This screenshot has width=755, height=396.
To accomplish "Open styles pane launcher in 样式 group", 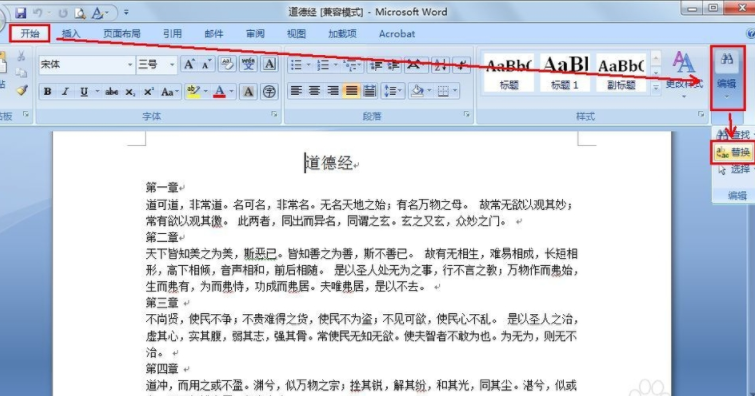I will (x=701, y=114).
